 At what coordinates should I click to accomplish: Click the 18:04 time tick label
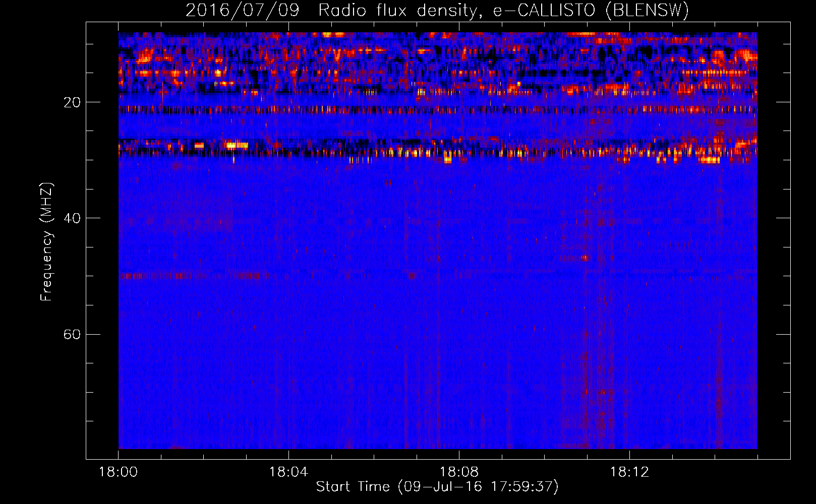point(288,472)
